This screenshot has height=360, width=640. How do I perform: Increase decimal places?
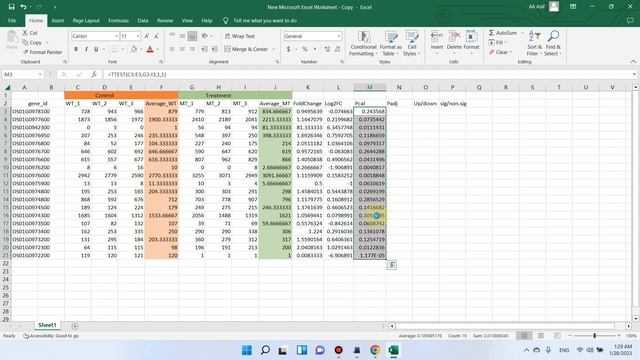click(327, 49)
